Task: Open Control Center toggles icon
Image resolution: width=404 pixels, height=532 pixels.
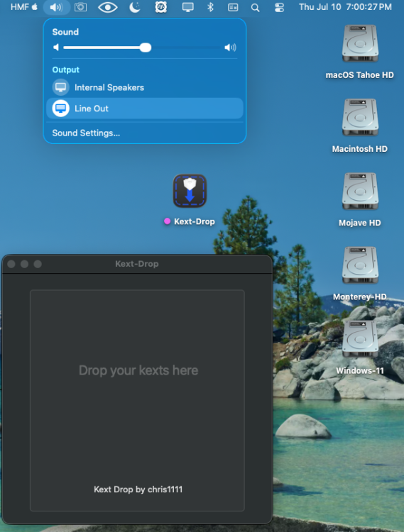Action: [279, 8]
